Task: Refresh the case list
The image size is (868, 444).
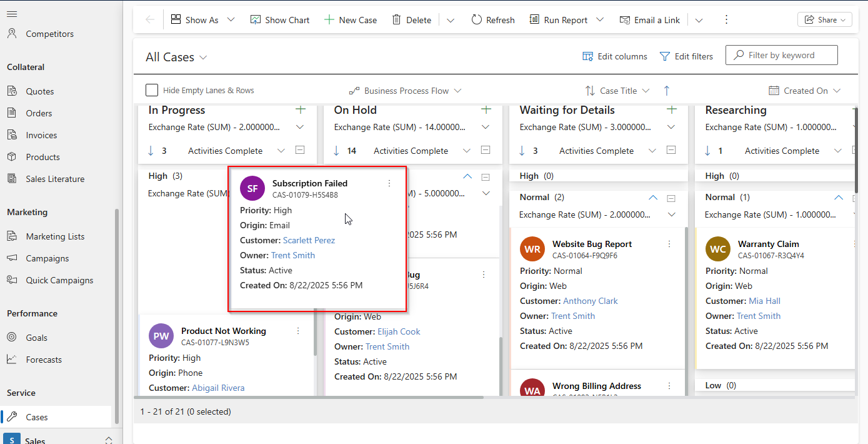Action: pos(493,19)
